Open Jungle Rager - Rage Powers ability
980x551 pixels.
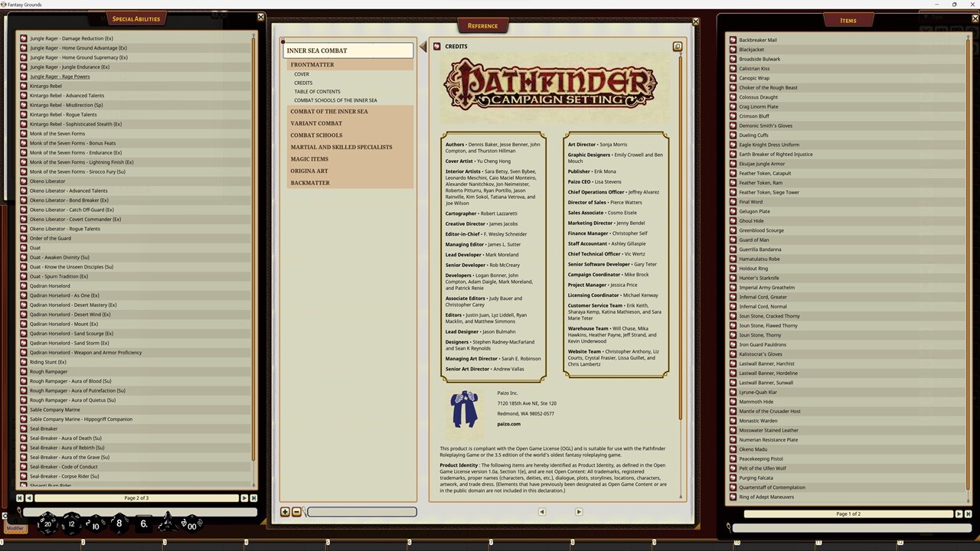tap(60, 77)
